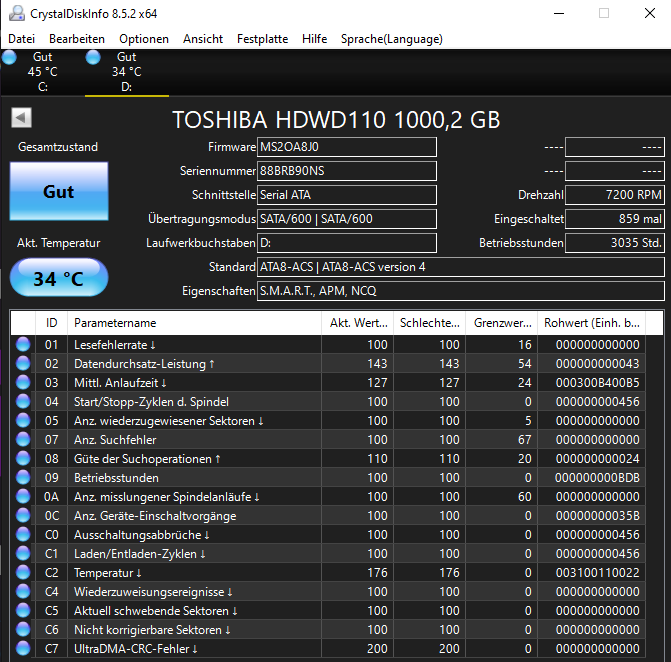Click the 34 °C temperature button
671x662 pixels.
pyautogui.click(x=59, y=278)
